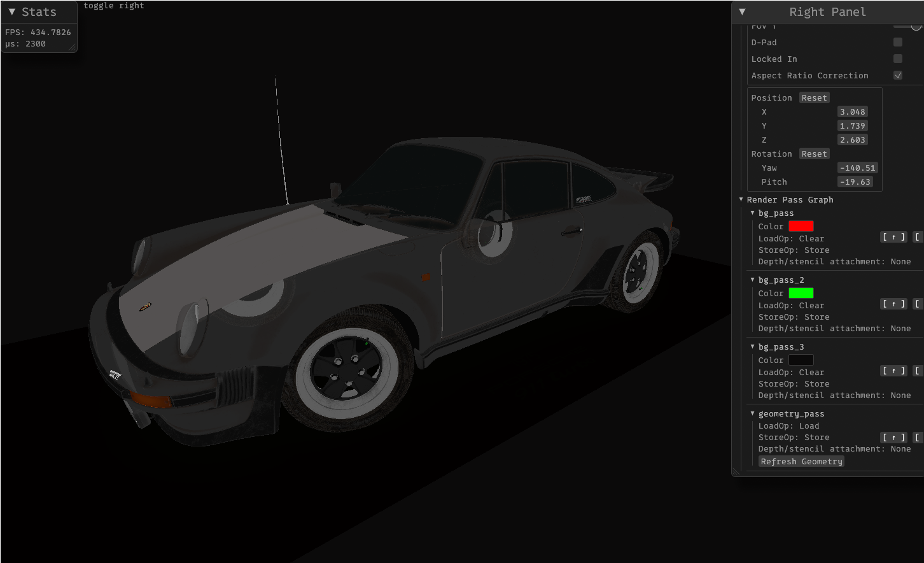924x563 pixels.
Task: Click the Position Y value field
Action: coord(853,125)
